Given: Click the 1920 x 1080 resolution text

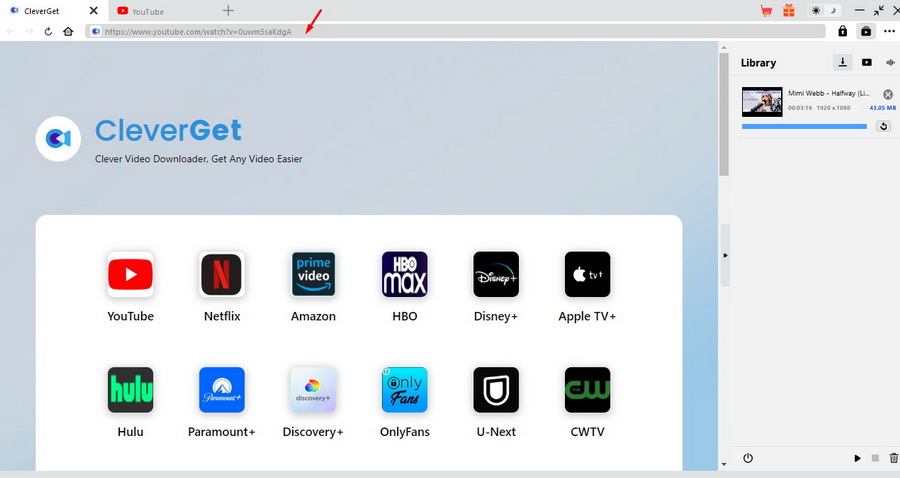Looking at the screenshot, I should 833,108.
